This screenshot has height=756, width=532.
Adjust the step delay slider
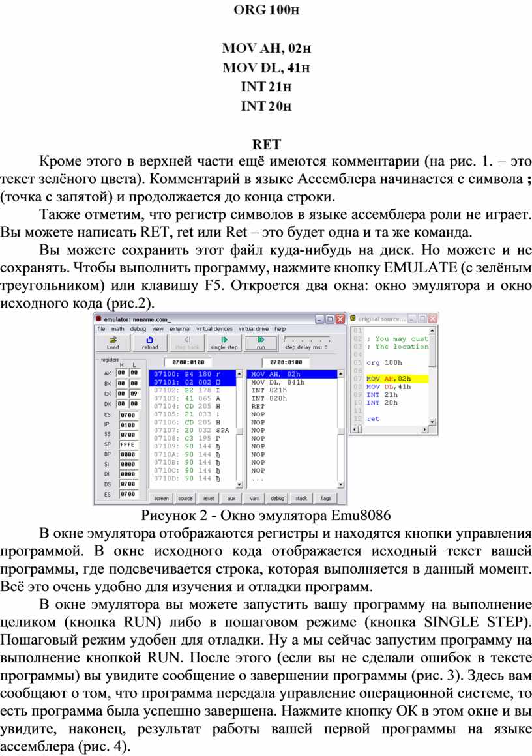307,338
